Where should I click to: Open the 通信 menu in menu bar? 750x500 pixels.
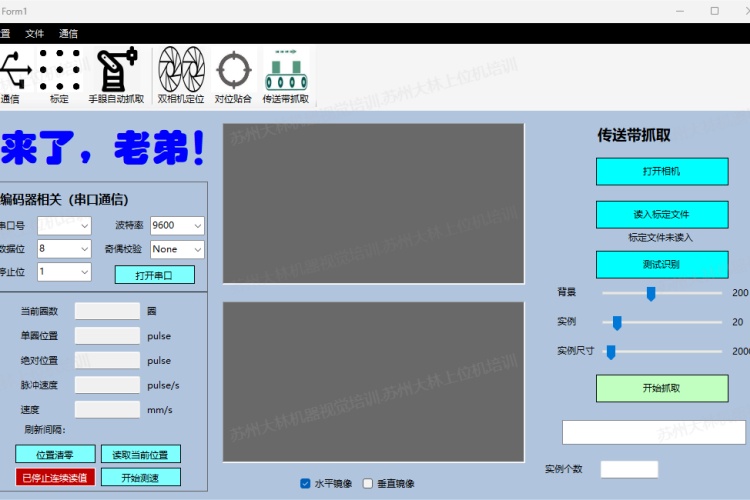click(68, 33)
